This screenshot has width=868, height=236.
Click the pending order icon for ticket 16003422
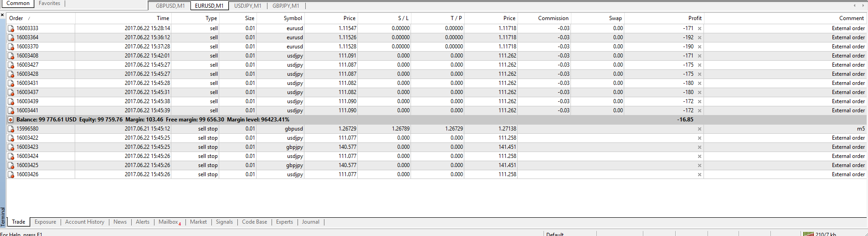coord(11,138)
